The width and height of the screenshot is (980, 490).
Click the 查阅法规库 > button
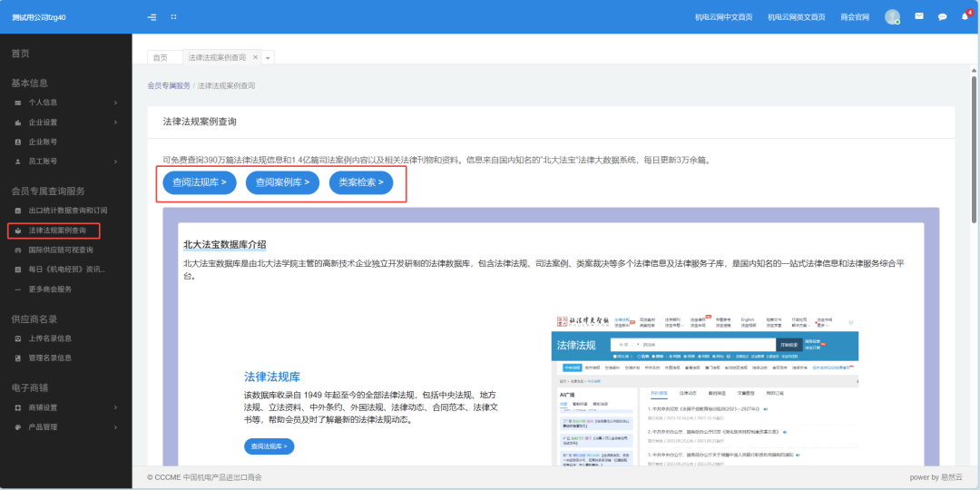[200, 182]
